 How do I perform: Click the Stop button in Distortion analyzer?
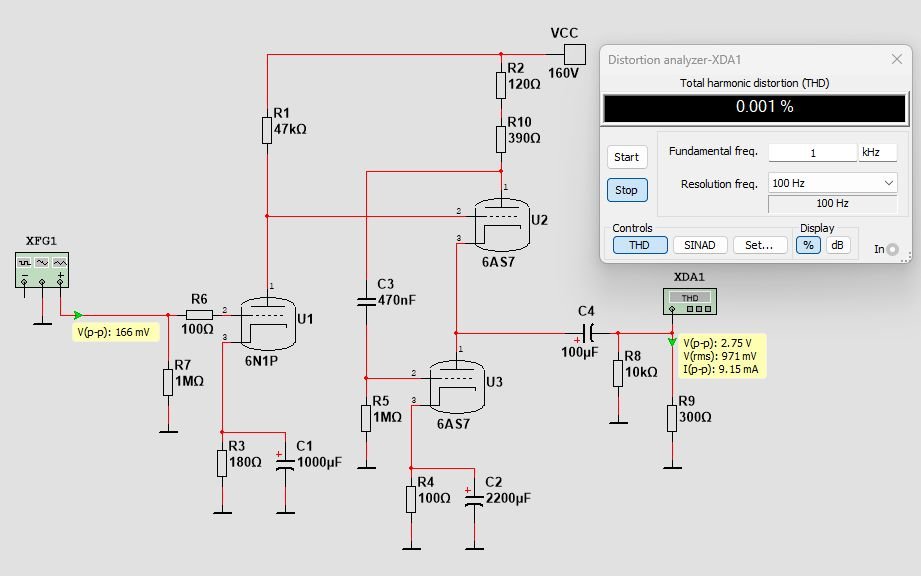[627, 190]
